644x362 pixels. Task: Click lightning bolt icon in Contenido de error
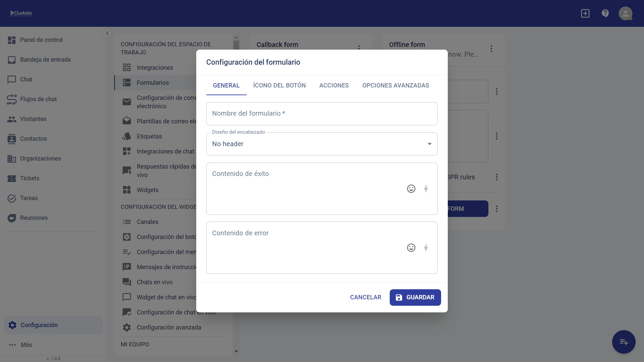[x=426, y=248]
